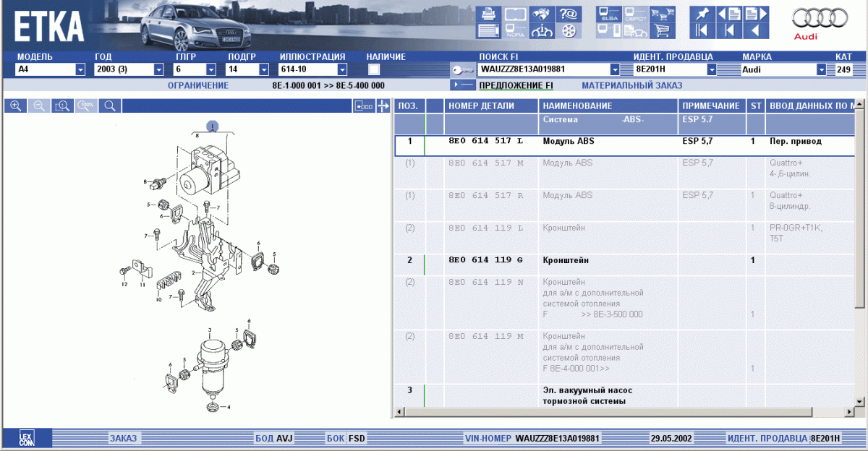Click the printer icon

(x=488, y=14)
